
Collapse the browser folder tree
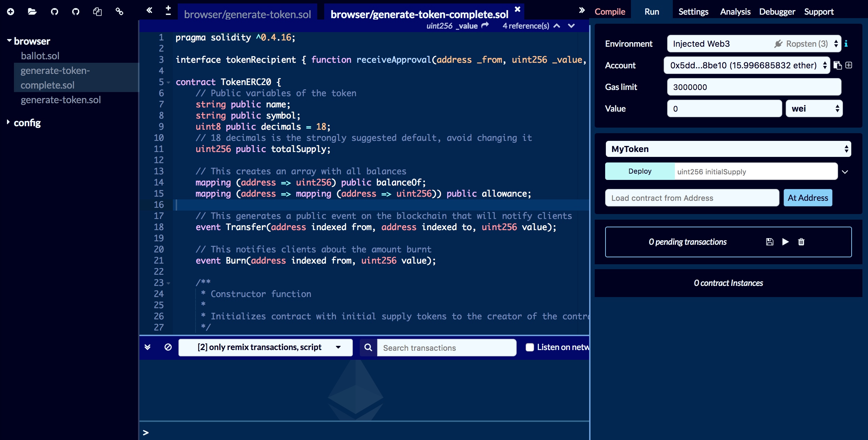click(x=9, y=41)
